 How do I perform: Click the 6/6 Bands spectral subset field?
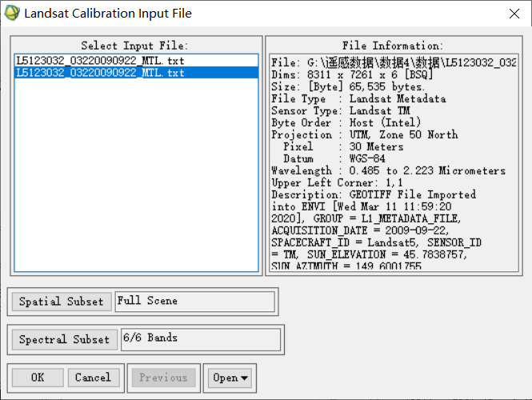click(x=201, y=339)
